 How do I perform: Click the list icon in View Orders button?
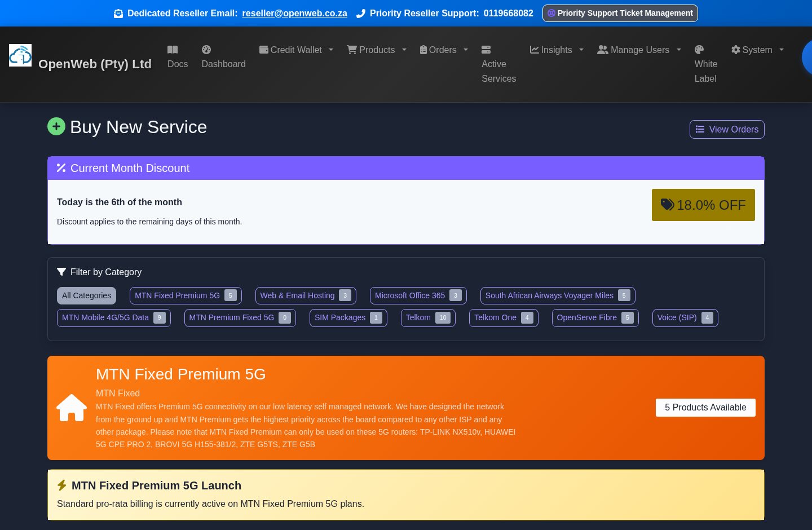[700, 129]
